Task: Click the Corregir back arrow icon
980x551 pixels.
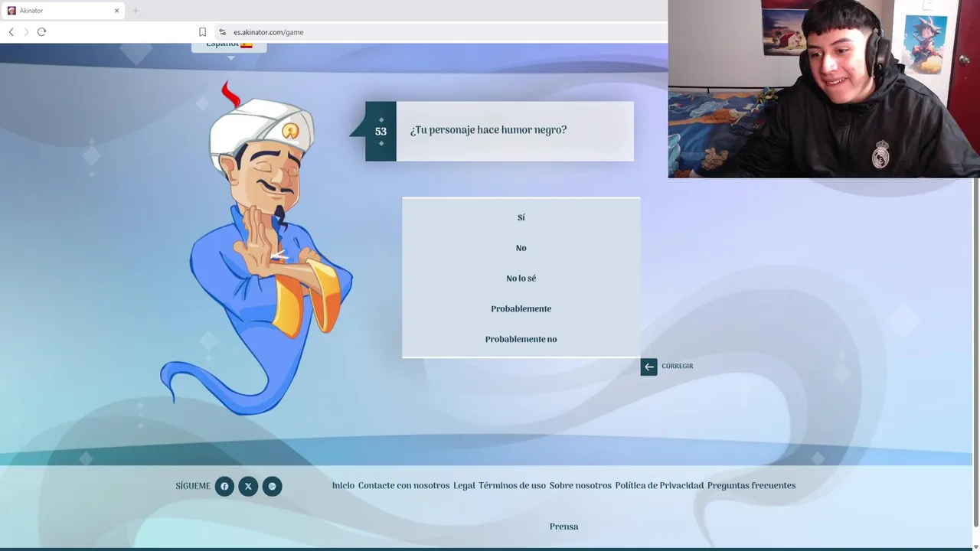Action: click(x=648, y=367)
